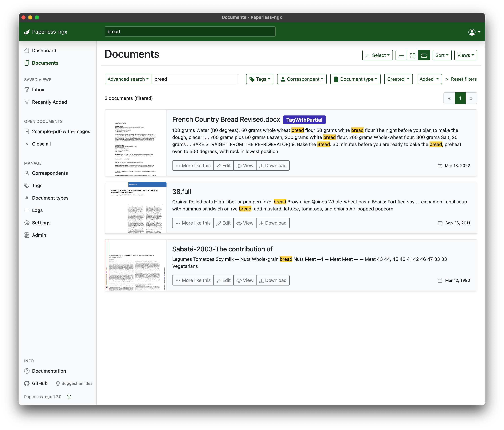
Task: View the 38.full document
Action: point(245,223)
